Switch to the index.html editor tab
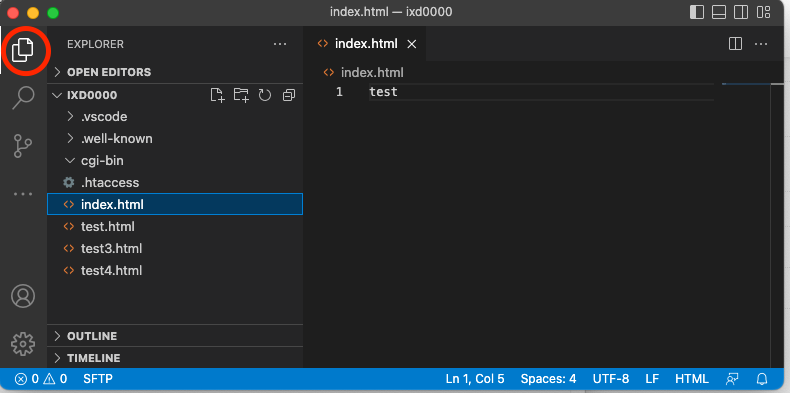 pos(365,44)
